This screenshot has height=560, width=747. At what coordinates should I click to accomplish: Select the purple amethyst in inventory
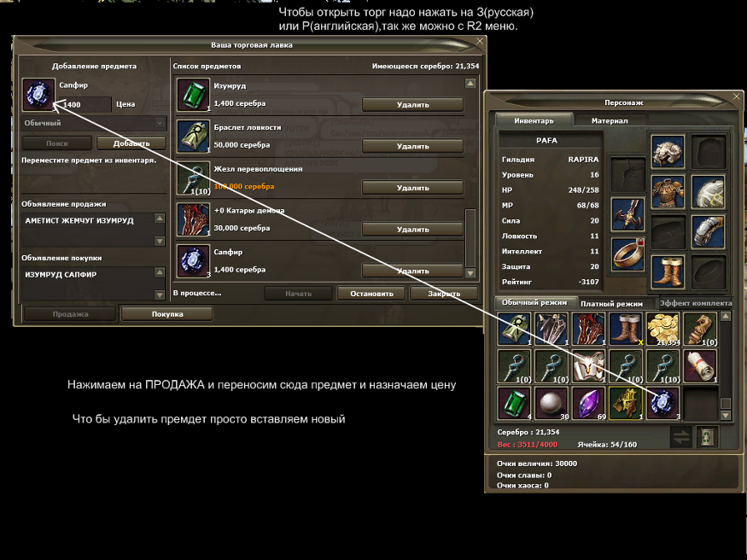click(588, 403)
